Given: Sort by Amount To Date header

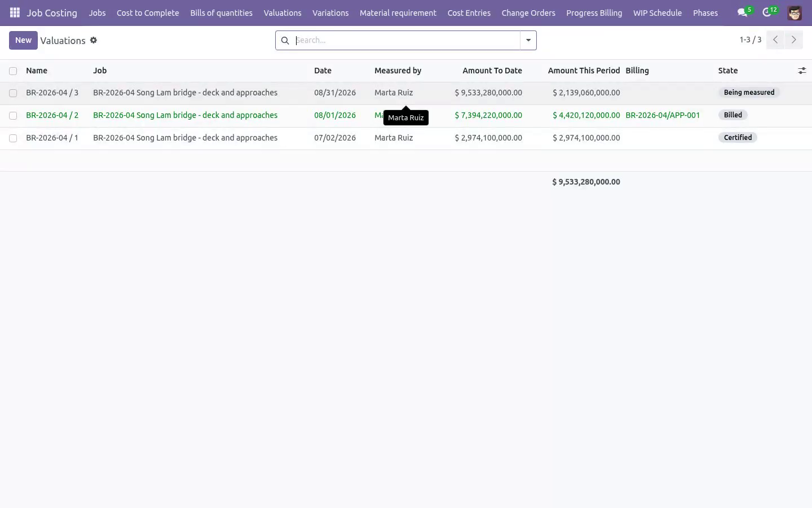Looking at the screenshot, I should pos(492,71).
